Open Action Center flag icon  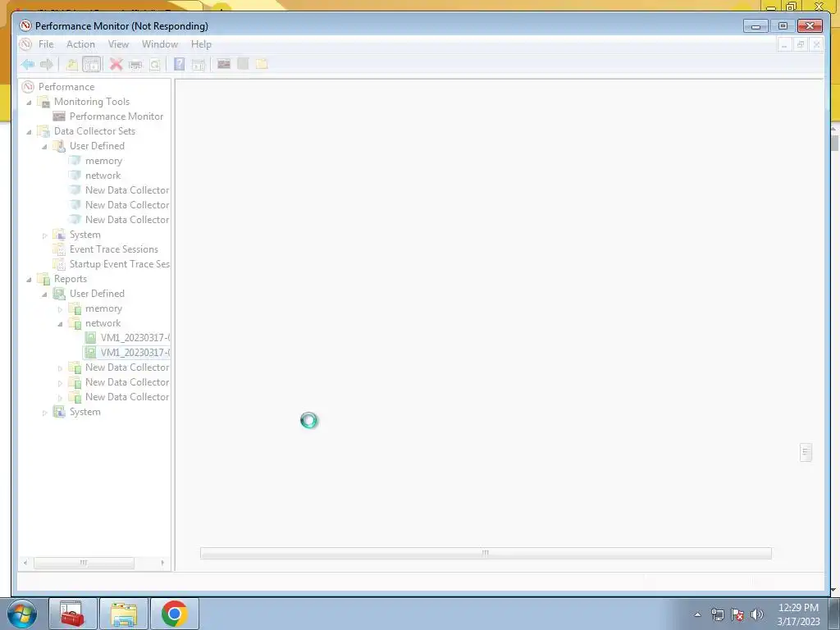[x=737, y=614]
